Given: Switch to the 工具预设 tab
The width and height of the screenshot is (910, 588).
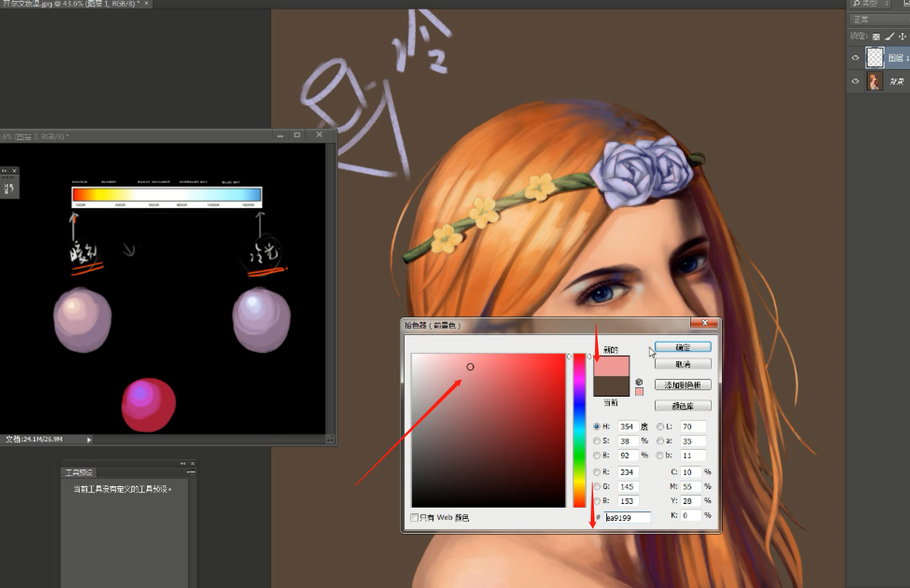Looking at the screenshot, I should click(78, 472).
